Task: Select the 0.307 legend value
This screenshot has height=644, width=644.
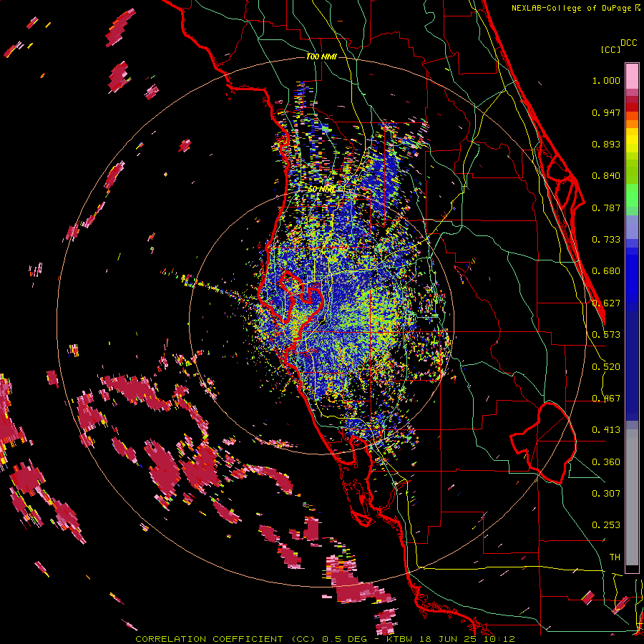Action: (606, 494)
